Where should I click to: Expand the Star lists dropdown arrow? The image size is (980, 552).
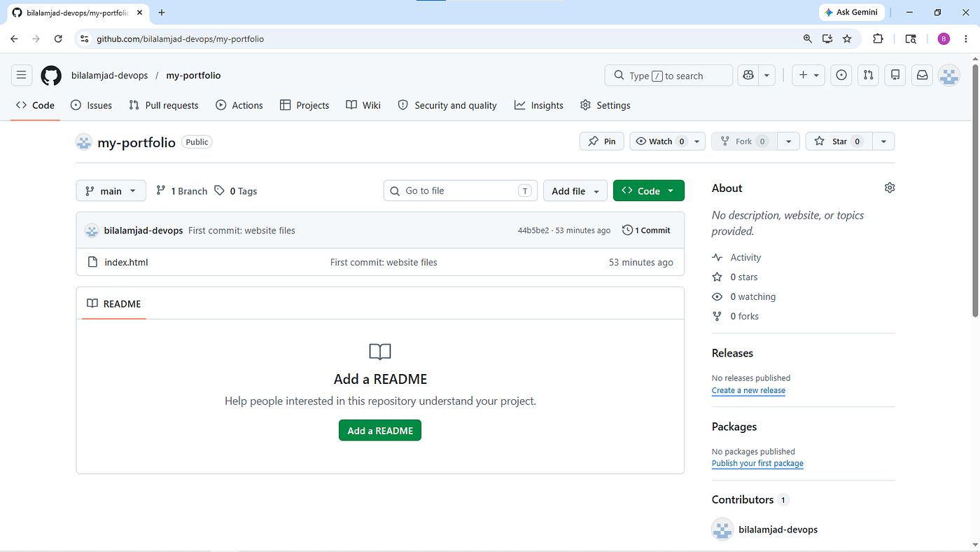pyautogui.click(x=883, y=141)
